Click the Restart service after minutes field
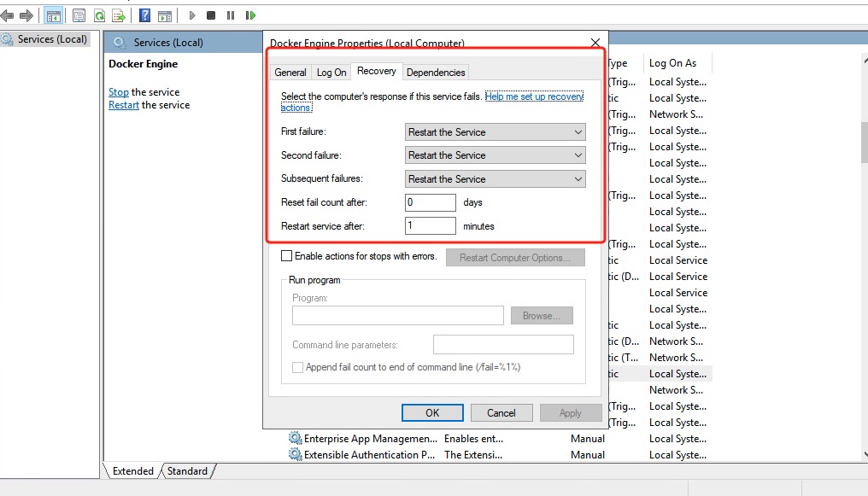Viewport: 868px width, 496px height. pyautogui.click(x=430, y=225)
